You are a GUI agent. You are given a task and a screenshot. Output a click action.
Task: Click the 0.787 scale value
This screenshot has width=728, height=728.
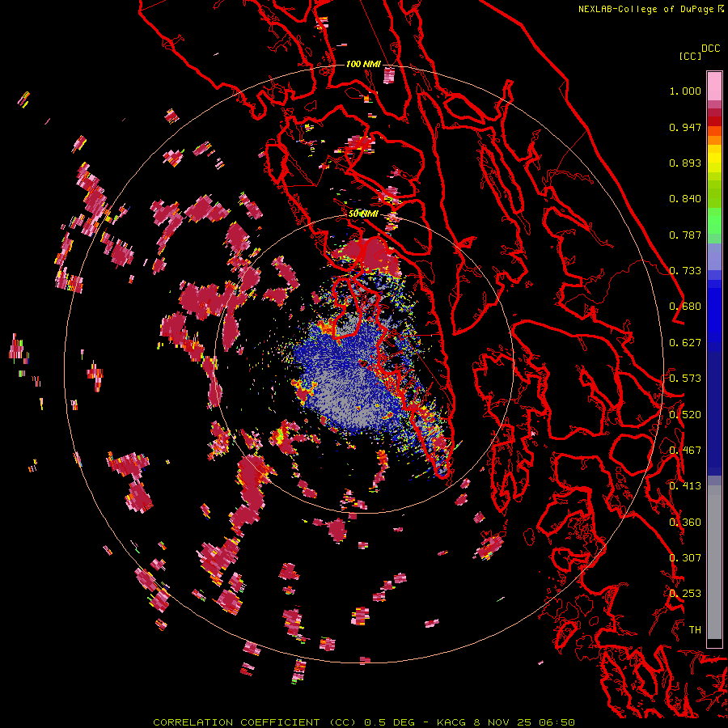click(x=685, y=235)
